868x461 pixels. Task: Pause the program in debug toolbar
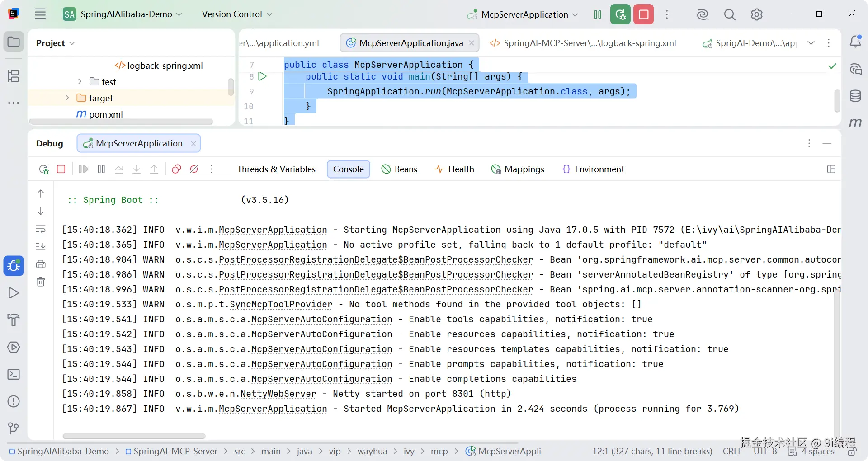pyautogui.click(x=101, y=169)
